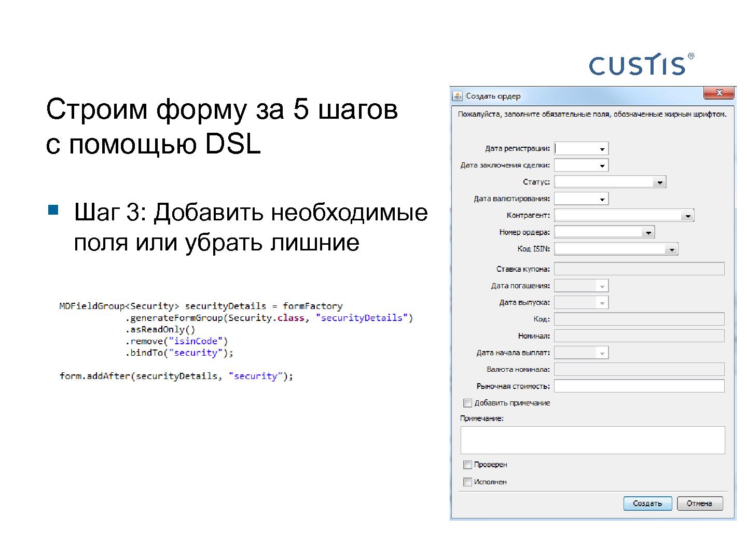Focus the Рыночная стоимость input field

(x=639, y=386)
